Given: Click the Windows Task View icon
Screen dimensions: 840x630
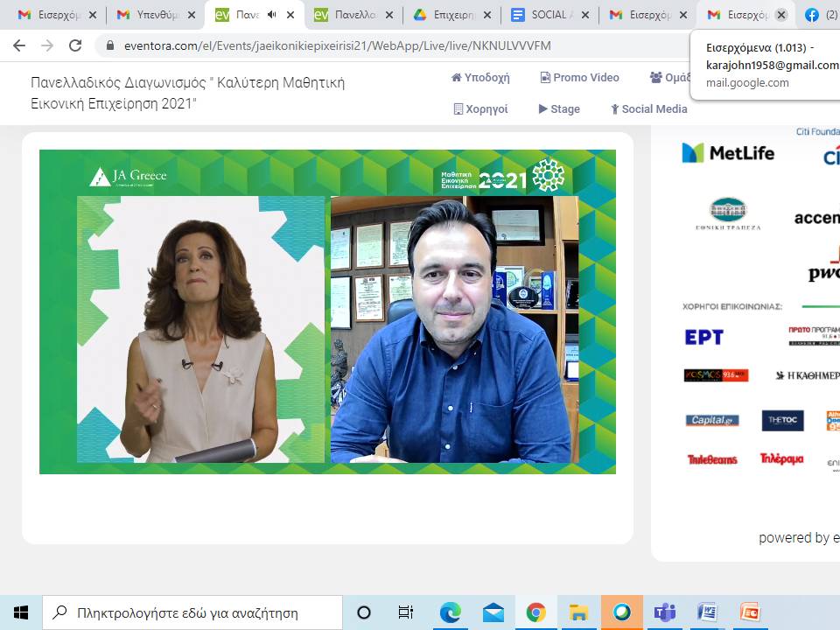Looking at the screenshot, I should 406,612.
